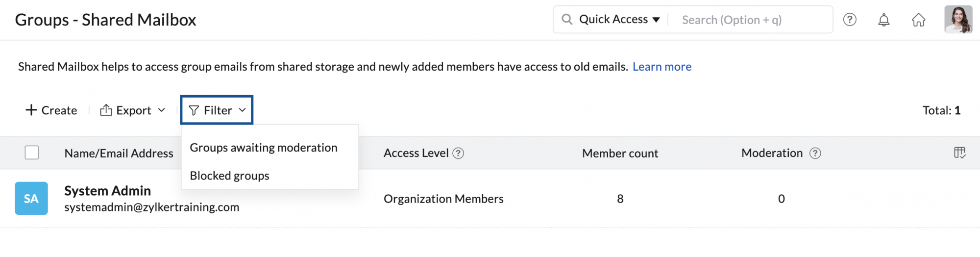This screenshot has height=257, width=980.
Task: Open the System Admin group
Action: 107,191
